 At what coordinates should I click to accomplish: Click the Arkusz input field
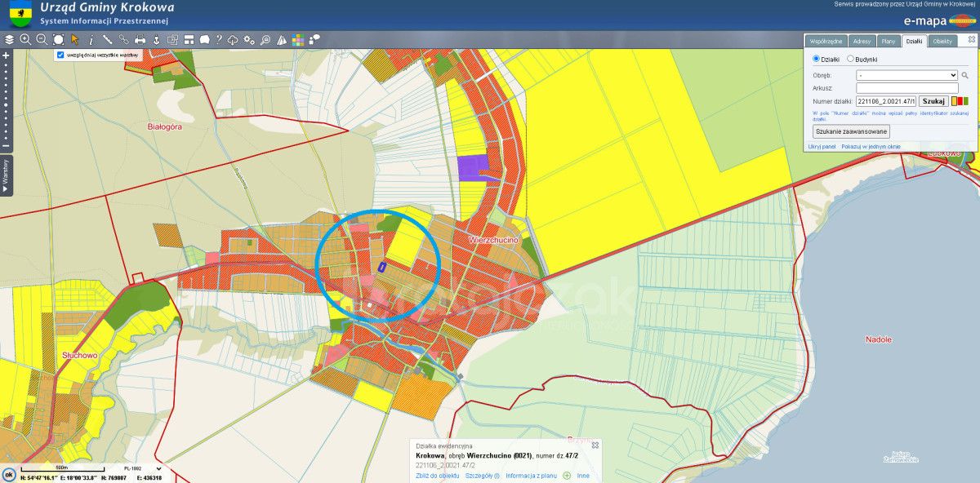(x=906, y=88)
